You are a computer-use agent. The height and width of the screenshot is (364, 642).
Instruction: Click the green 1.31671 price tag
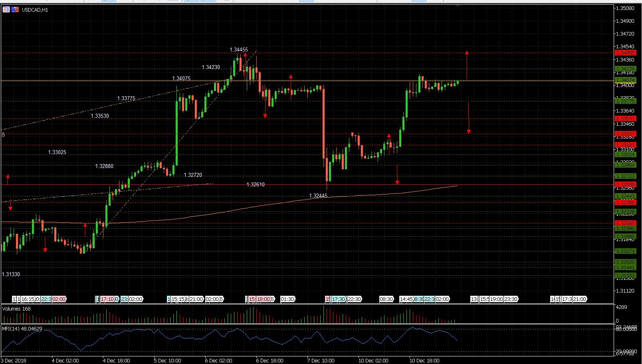coord(626,251)
